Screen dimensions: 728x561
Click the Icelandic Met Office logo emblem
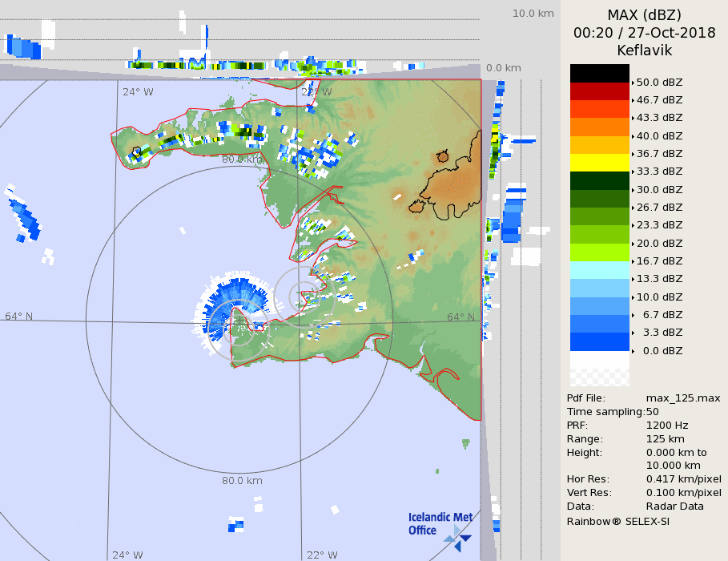click(458, 537)
